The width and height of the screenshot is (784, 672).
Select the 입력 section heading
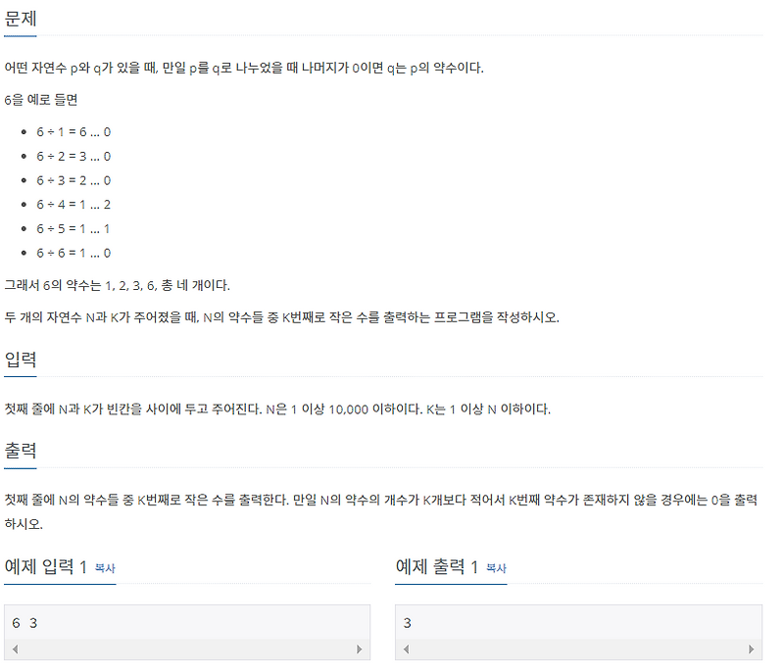(22, 360)
